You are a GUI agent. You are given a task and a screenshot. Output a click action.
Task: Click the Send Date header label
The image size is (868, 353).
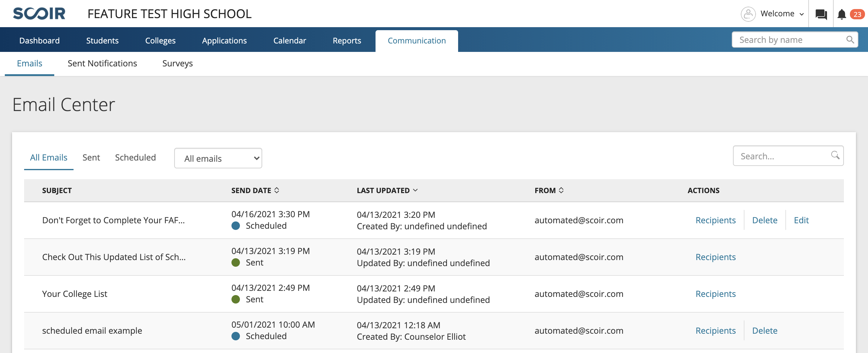(x=251, y=190)
